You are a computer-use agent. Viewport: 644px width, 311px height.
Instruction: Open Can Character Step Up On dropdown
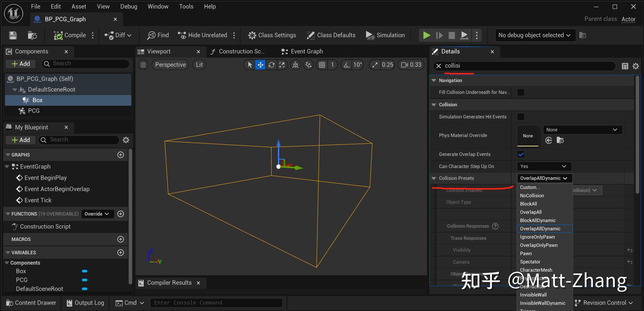[x=544, y=167]
